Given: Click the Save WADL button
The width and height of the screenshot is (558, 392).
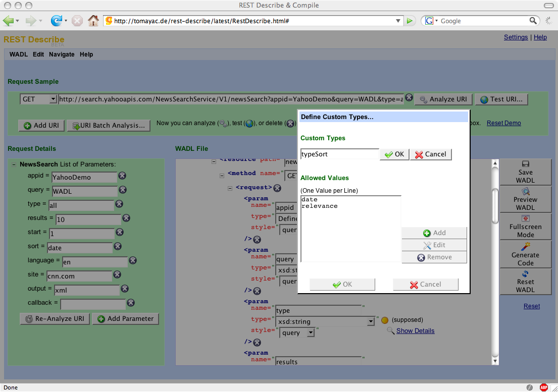Looking at the screenshot, I should pos(525,172).
